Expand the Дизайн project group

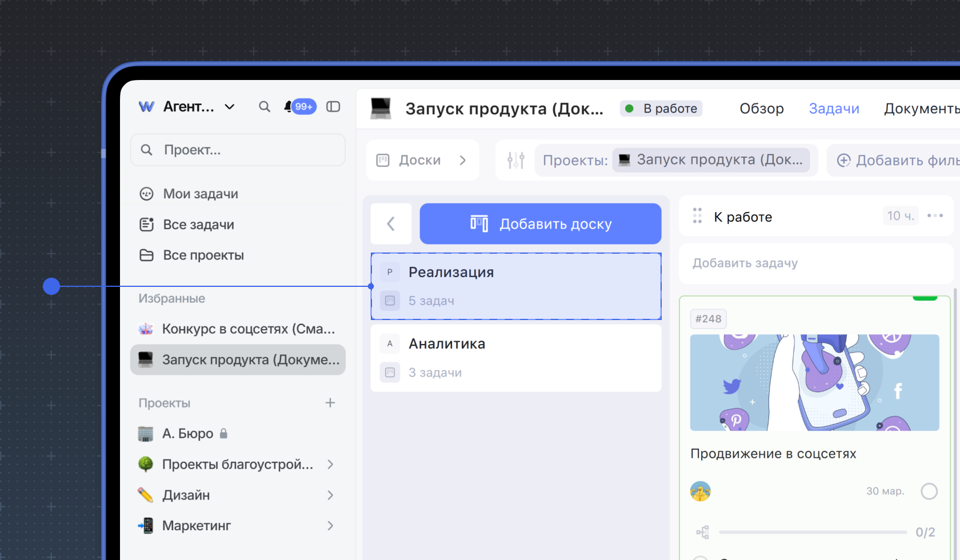(330, 495)
